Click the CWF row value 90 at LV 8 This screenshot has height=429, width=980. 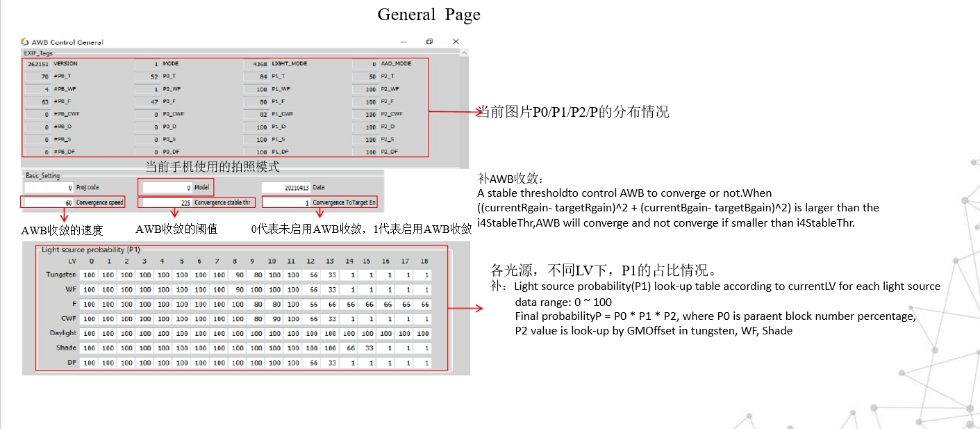pos(275,318)
